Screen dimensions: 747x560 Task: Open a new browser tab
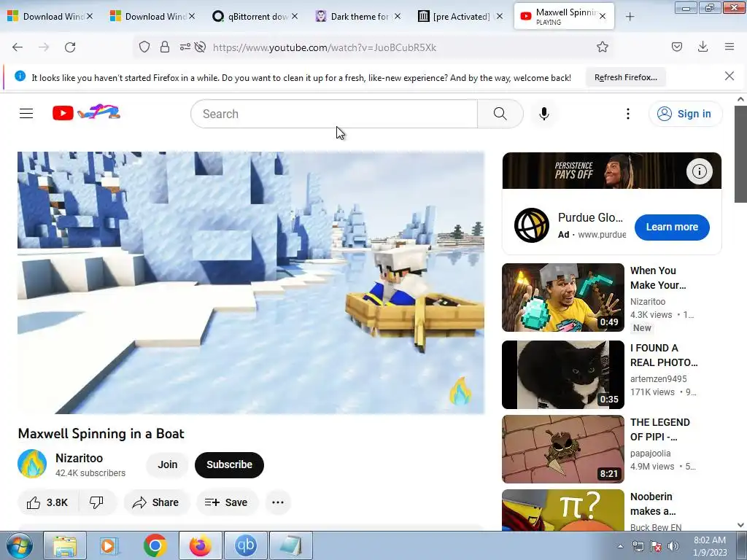click(630, 17)
